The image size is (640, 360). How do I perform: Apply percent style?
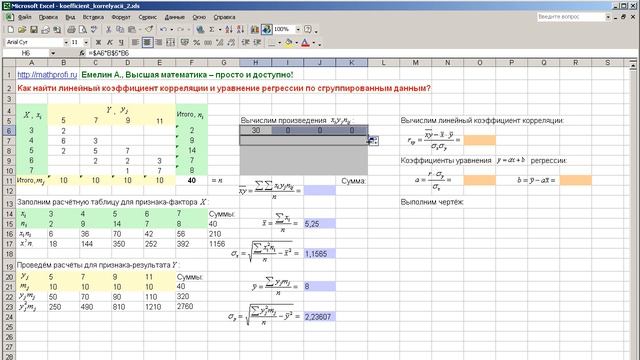point(196,42)
